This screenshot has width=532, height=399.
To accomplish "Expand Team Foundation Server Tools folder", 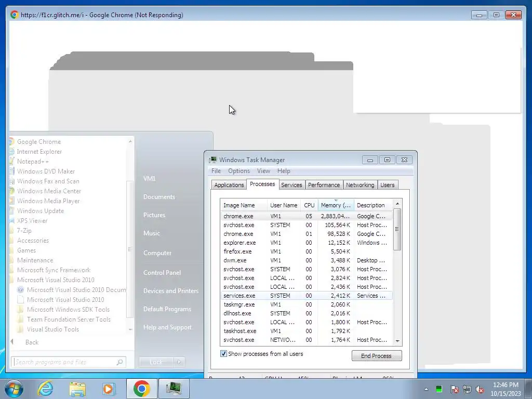I will tap(69, 319).
